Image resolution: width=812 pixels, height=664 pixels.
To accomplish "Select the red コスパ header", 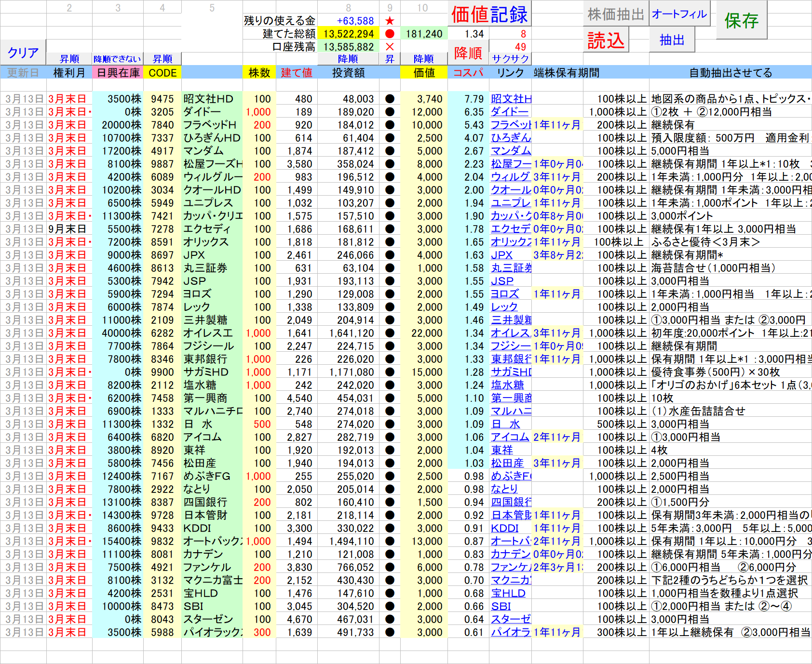I will 468,73.
